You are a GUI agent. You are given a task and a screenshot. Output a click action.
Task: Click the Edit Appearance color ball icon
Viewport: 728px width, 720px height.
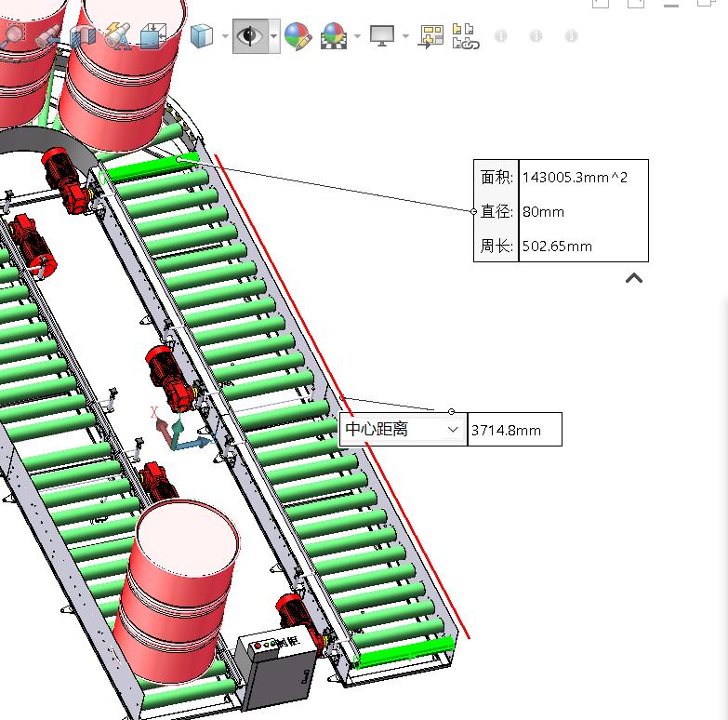298,36
